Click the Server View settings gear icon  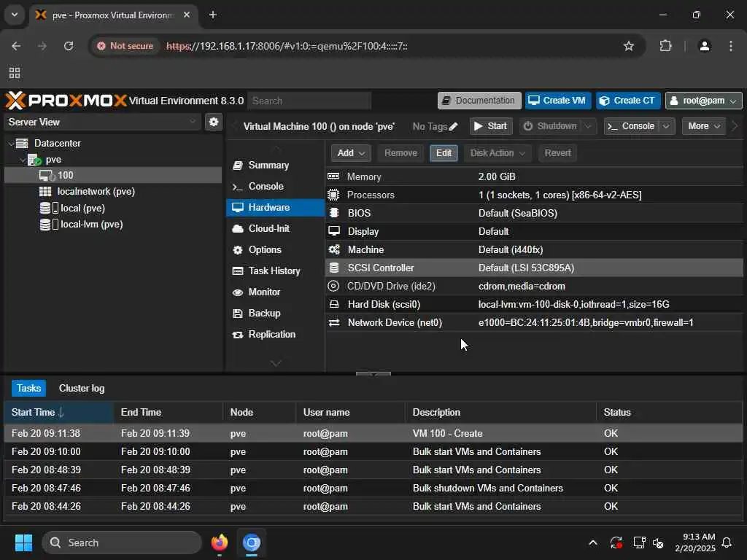click(x=214, y=122)
